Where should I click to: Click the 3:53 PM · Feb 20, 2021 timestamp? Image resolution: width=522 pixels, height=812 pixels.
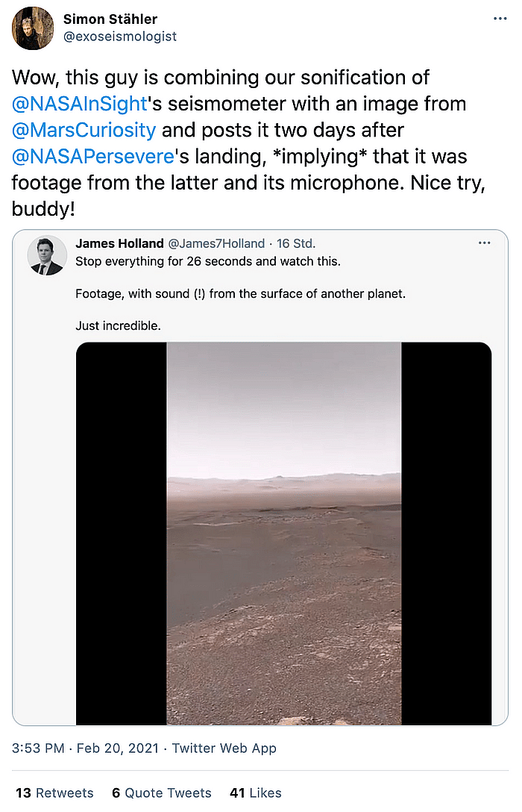[x=85, y=749]
